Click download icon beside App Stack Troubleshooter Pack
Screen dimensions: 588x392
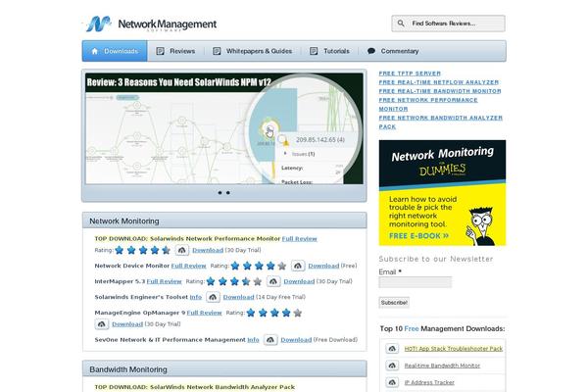pos(392,349)
